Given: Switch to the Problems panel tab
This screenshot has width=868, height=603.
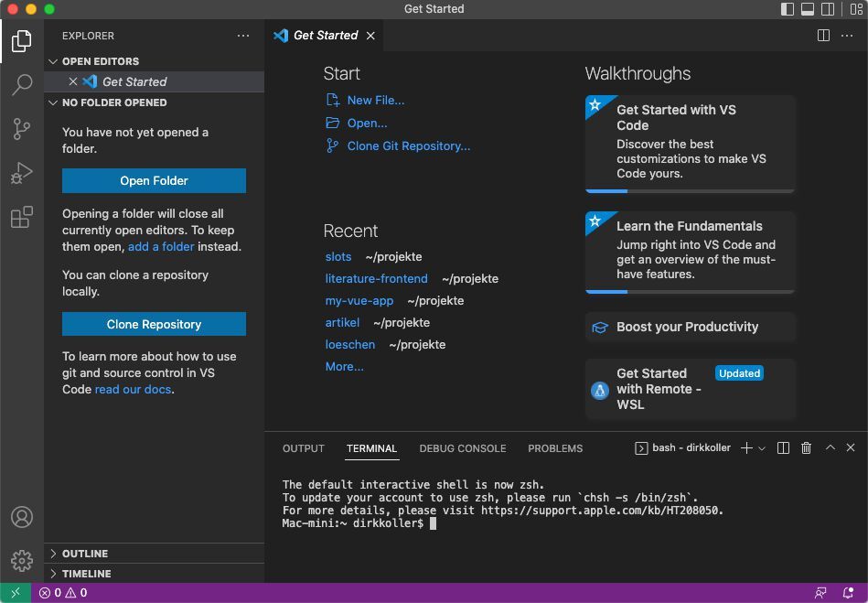Looking at the screenshot, I should point(554,448).
